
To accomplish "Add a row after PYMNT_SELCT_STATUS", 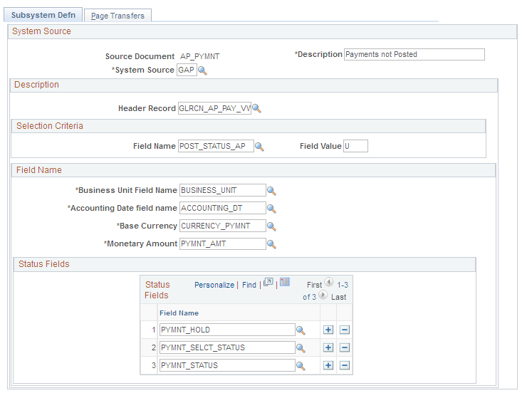I will coord(328,347).
